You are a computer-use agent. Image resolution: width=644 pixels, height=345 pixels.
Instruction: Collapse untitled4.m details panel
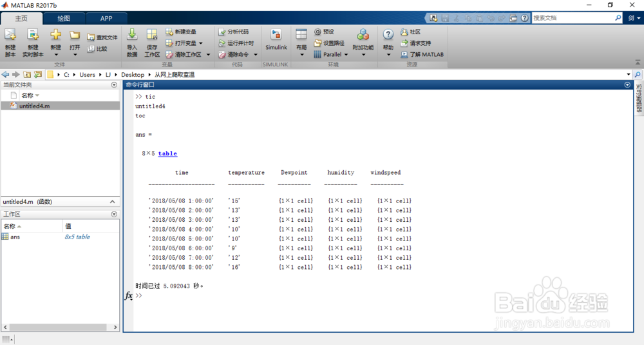[113, 202]
